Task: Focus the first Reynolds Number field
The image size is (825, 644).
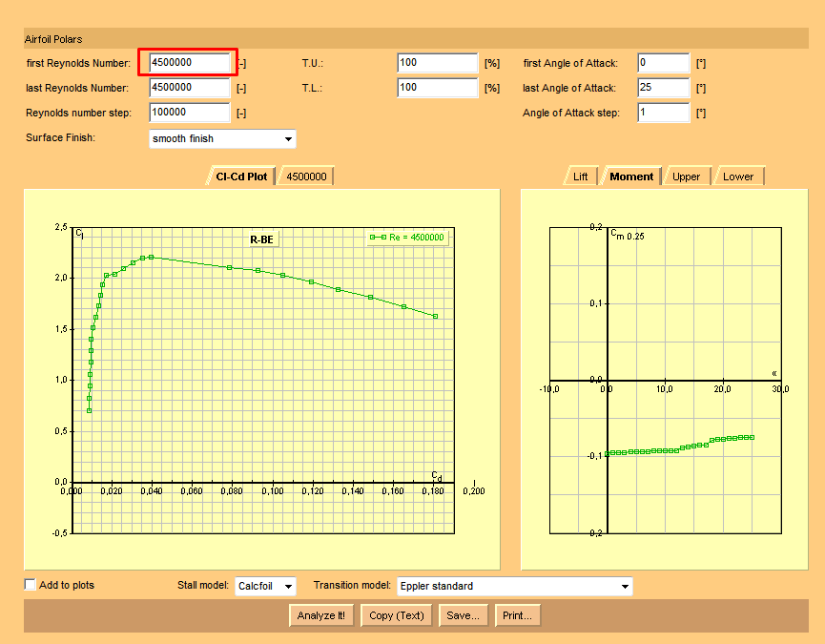Action: (189, 63)
